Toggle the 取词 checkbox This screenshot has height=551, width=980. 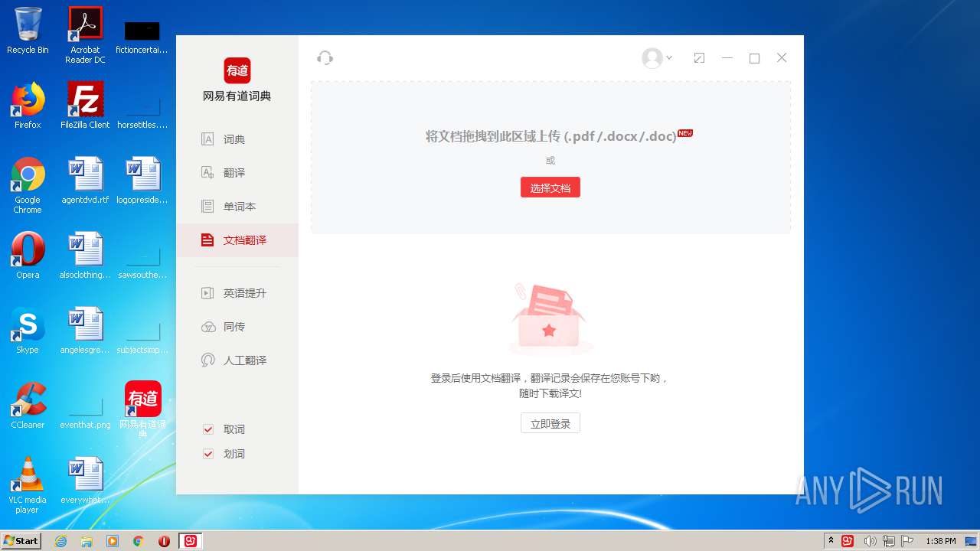pyautogui.click(x=207, y=429)
